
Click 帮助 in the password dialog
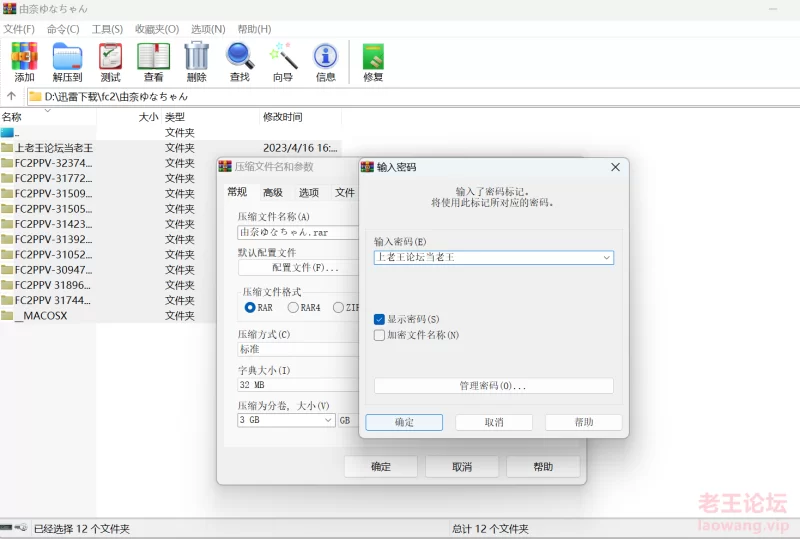(584, 422)
